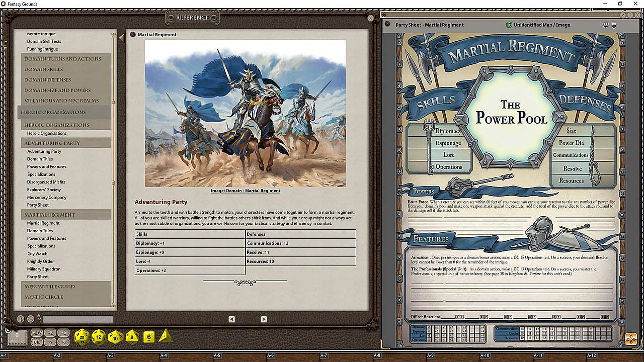
Task: Roll the yellow d4 pyramid die
Action: 166,336
